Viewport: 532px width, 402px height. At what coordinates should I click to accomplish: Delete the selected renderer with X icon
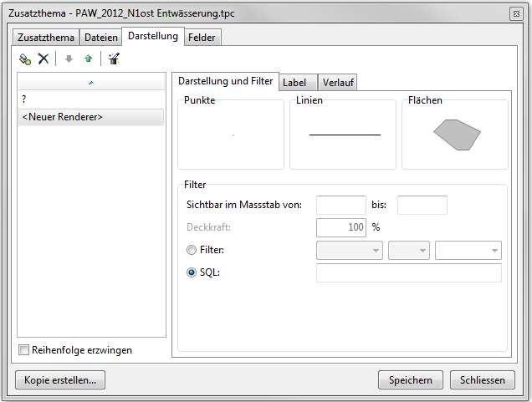pyautogui.click(x=43, y=59)
